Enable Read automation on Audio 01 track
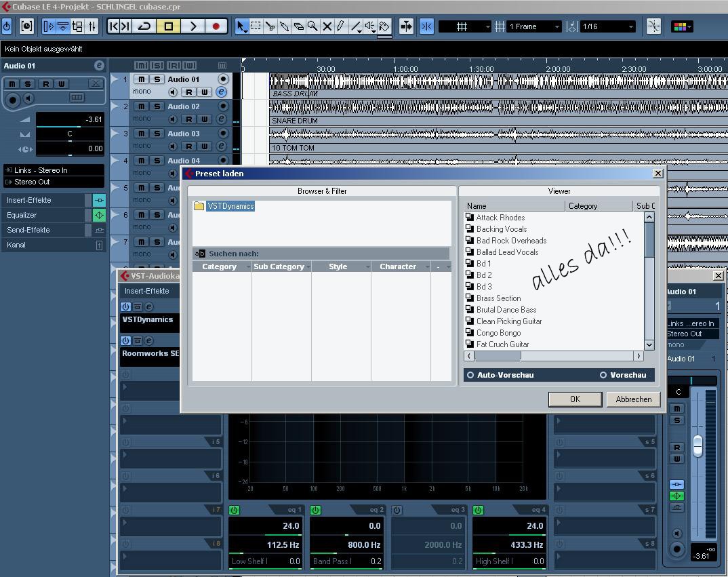This screenshot has width=728, height=577. coord(189,92)
